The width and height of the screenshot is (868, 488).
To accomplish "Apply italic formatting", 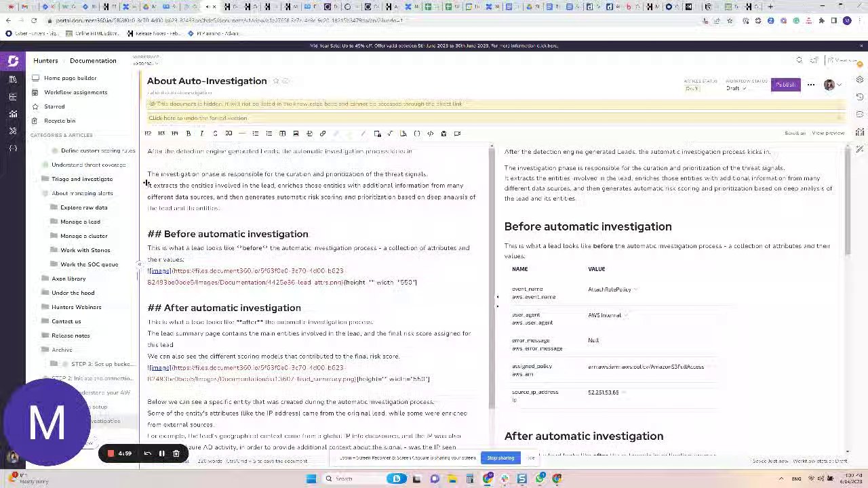I will [201, 134].
